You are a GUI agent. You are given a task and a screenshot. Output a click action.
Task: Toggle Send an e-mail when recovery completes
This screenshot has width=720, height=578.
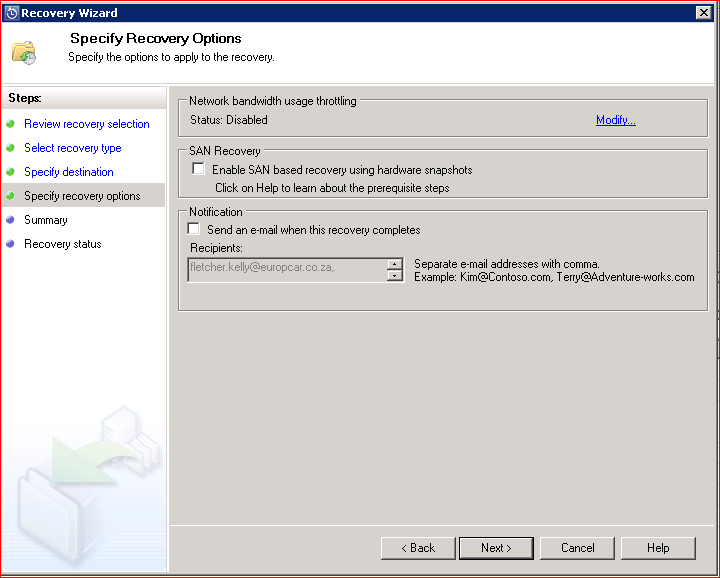[x=194, y=230]
